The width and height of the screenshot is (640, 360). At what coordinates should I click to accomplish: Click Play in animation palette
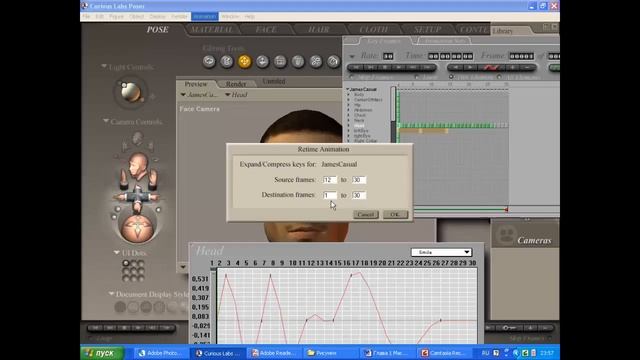pyautogui.click(x=398, y=67)
